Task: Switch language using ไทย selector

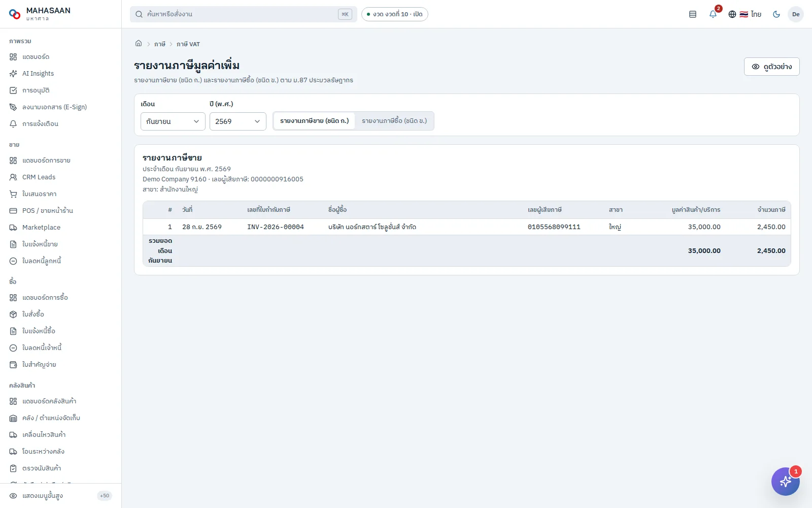Action: (x=745, y=14)
